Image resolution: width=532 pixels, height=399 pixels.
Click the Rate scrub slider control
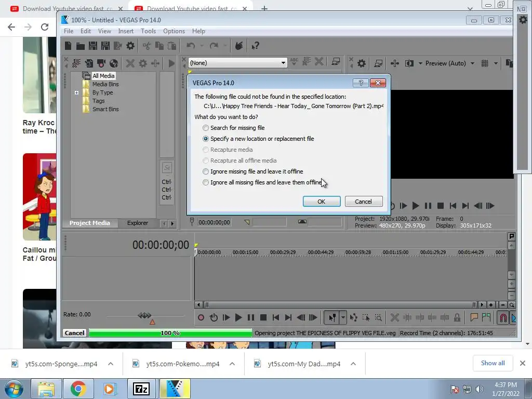(x=144, y=315)
